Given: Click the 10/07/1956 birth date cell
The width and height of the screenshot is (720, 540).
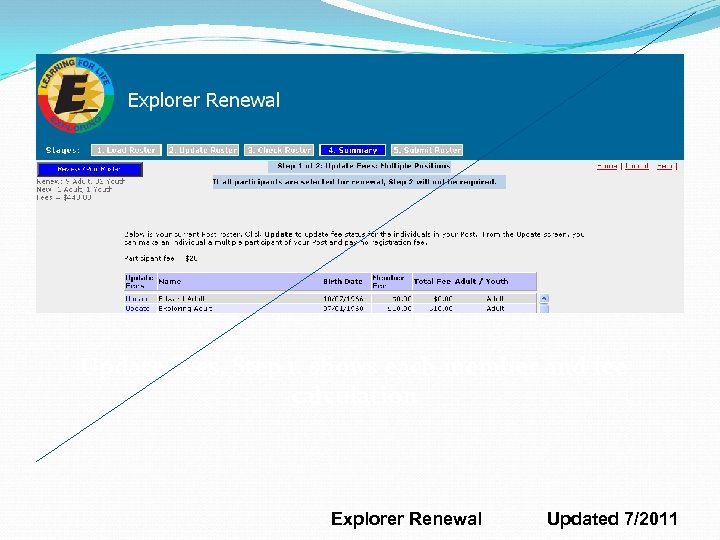Looking at the screenshot, I should click(x=343, y=298).
